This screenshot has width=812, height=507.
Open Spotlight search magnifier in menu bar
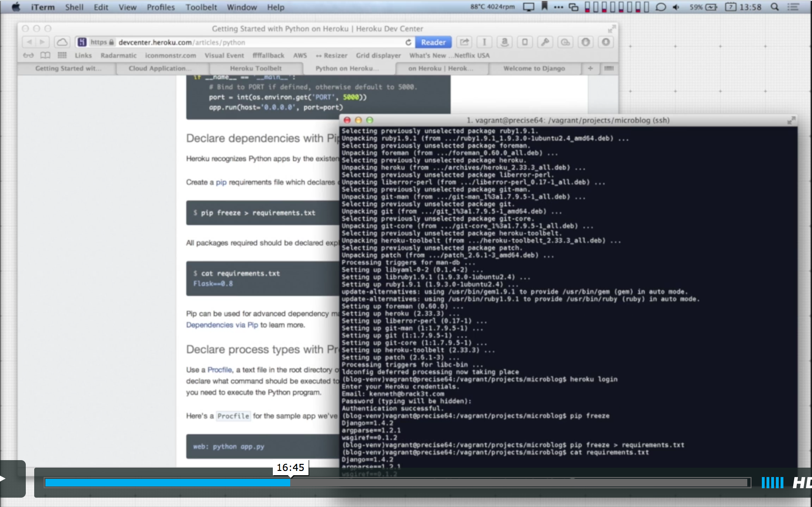pyautogui.click(x=775, y=7)
